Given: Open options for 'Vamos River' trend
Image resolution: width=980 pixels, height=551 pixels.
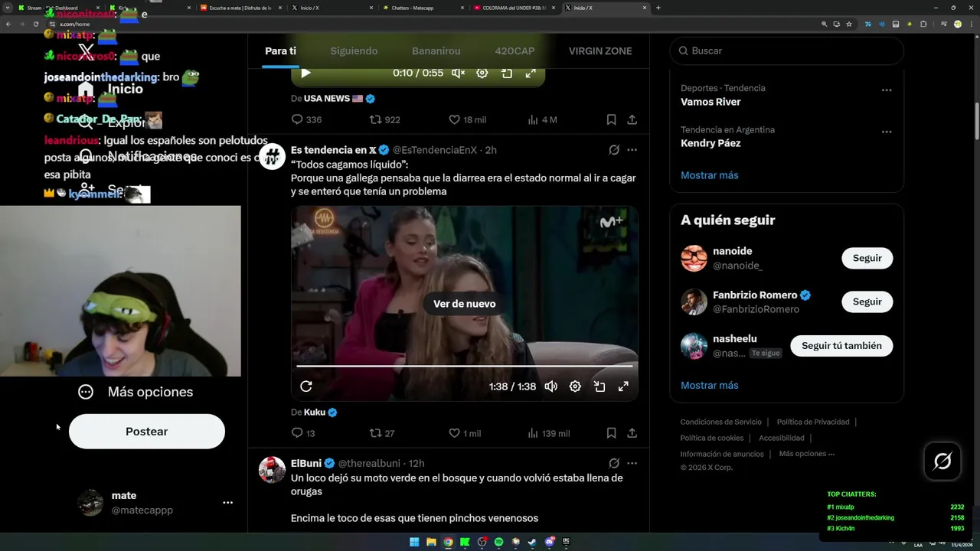Looking at the screenshot, I should 886,90.
